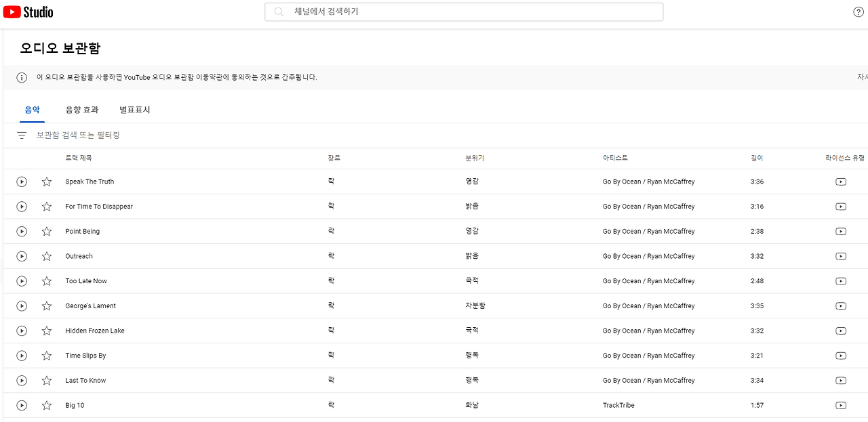Viewport: 868px width, 422px height.
Task: Star the track Last To Know
Action: click(x=47, y=381)
